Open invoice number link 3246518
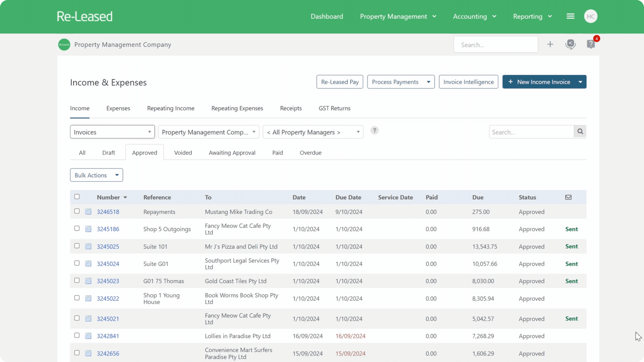 coord(108,212)
